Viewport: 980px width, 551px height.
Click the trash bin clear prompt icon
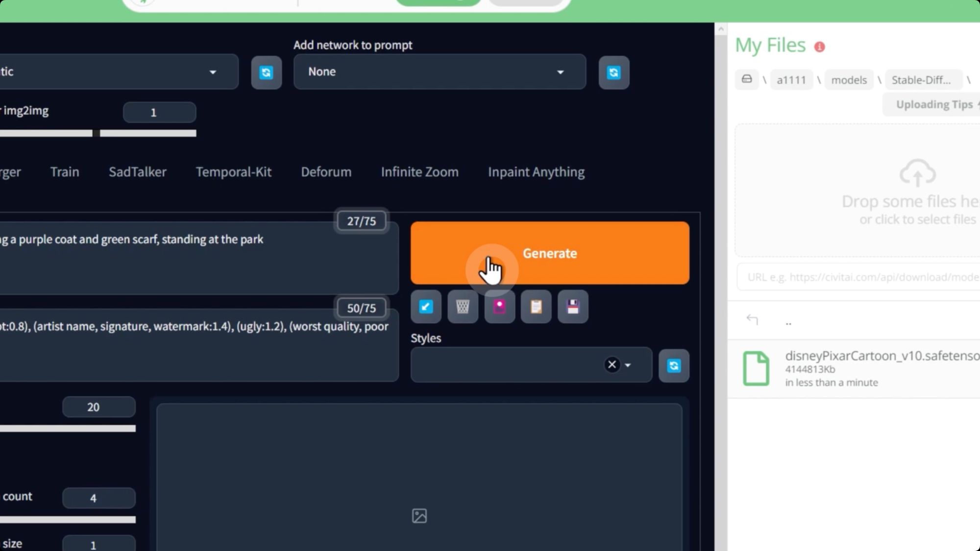[463, 307]
